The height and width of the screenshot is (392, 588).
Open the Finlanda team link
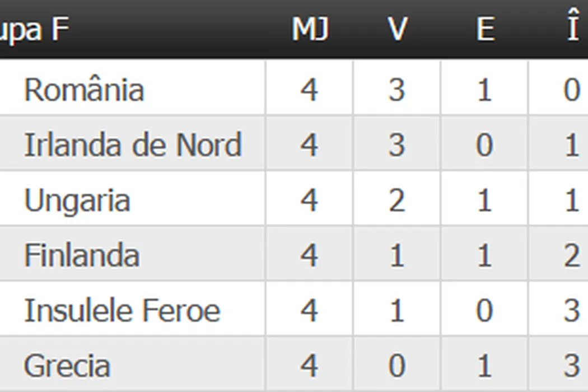(82, 255)
